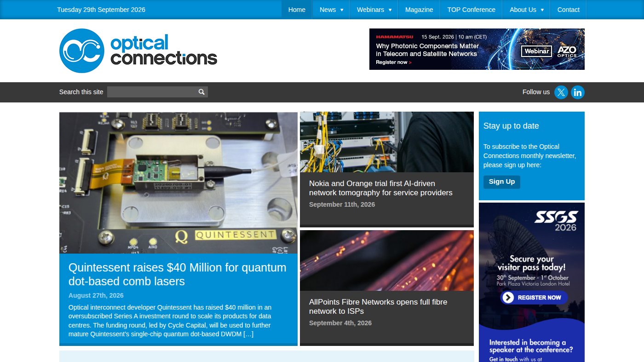Open the Magazine menu item
Screen dimensions: 644x362
tap(419, 10)
